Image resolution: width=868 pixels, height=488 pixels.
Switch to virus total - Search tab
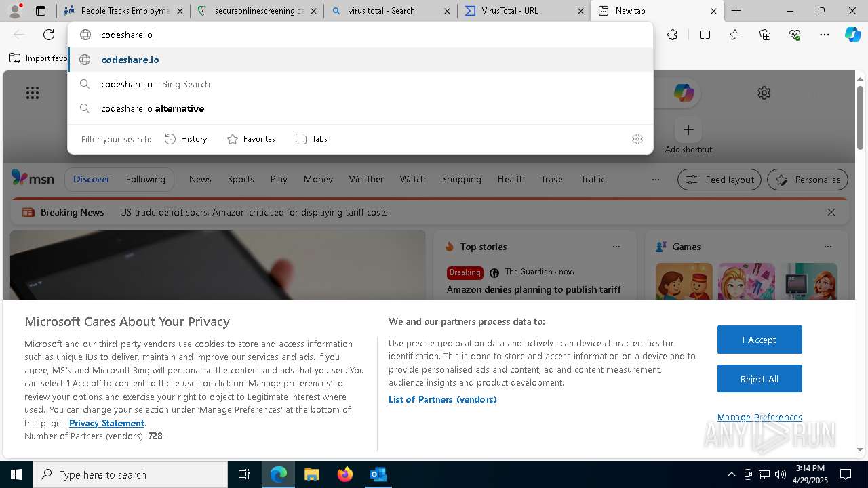click(390, 11)
